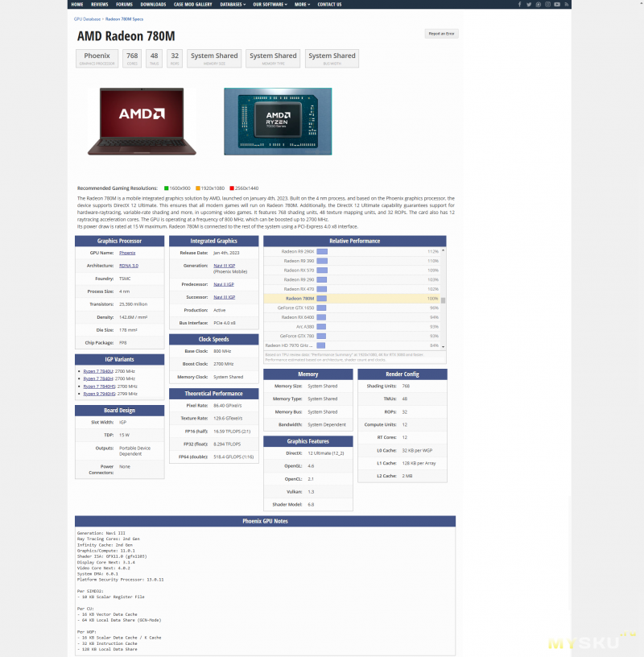
Task: Select the Radeon HD 7970 GHz performance row
Action: 352,345
